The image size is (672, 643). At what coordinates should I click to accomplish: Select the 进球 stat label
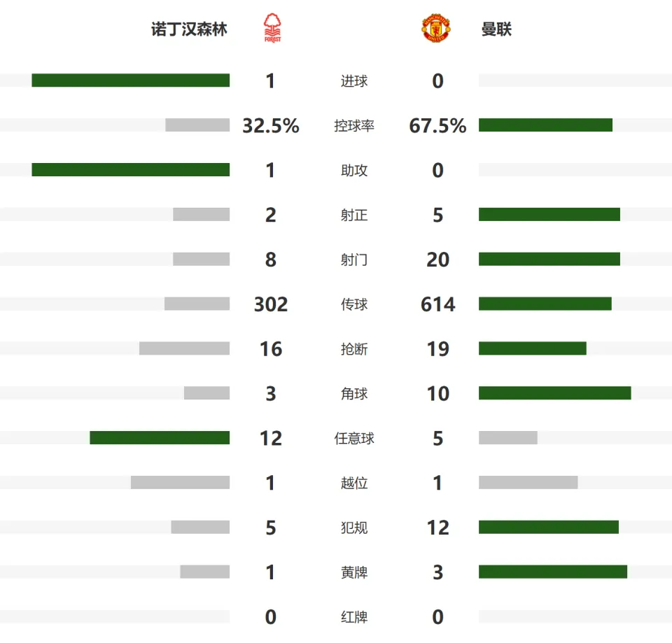pyautogui.click(x=354, y=81)
